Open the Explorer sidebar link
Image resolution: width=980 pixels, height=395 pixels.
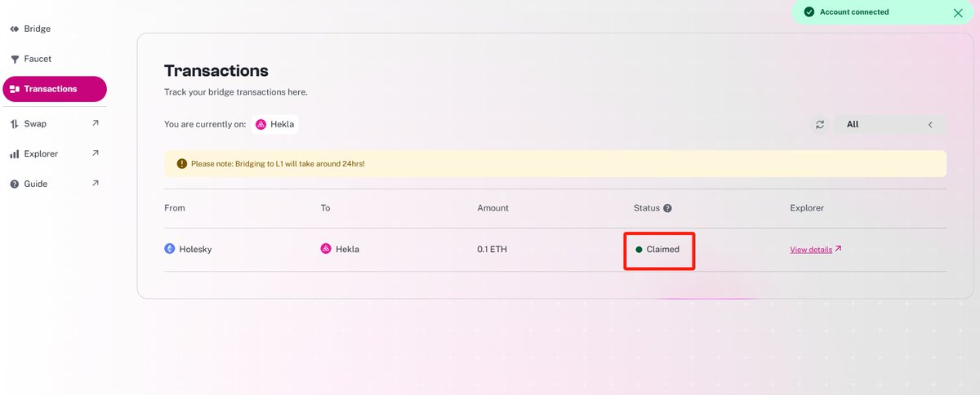[x=41, y=153]
